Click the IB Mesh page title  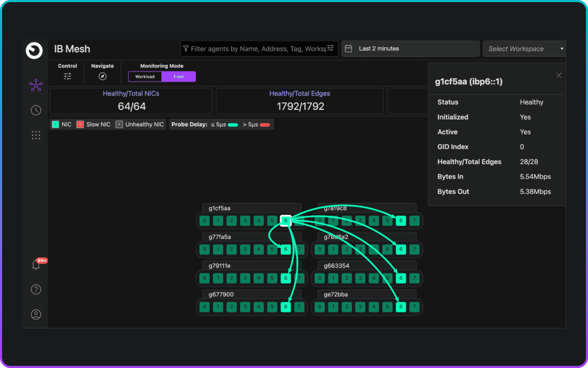pyautogui.click(x=72, y=49)
